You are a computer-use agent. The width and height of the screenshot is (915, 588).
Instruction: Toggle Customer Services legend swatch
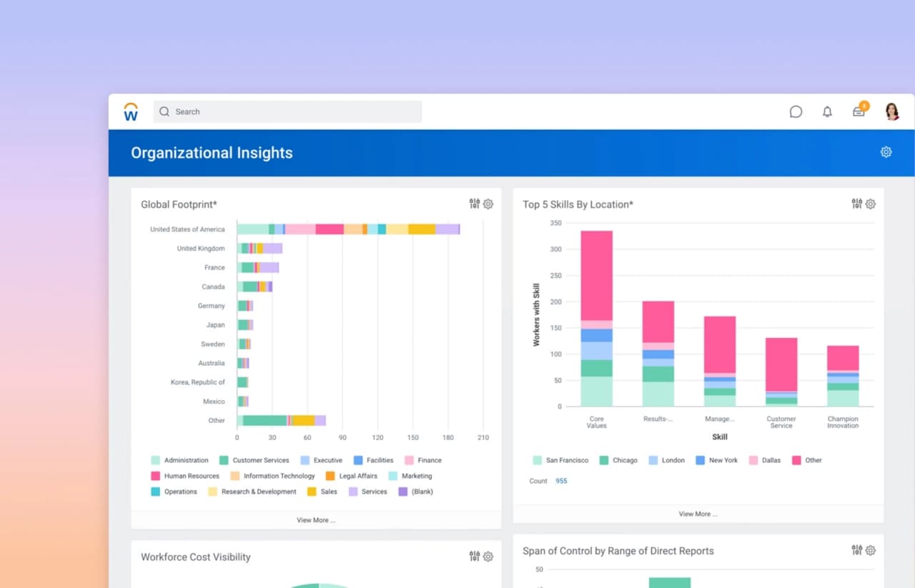pos(224,460)
